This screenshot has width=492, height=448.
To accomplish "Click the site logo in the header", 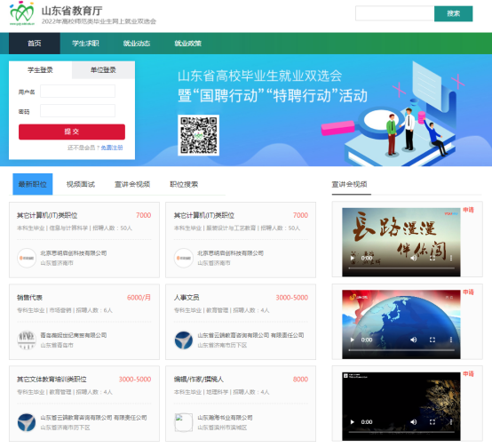I will [x=21, y=13].
